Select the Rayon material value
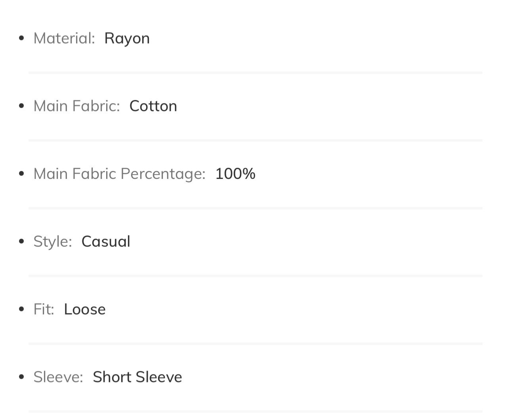511x420 pixels. (x=127, y=39)
